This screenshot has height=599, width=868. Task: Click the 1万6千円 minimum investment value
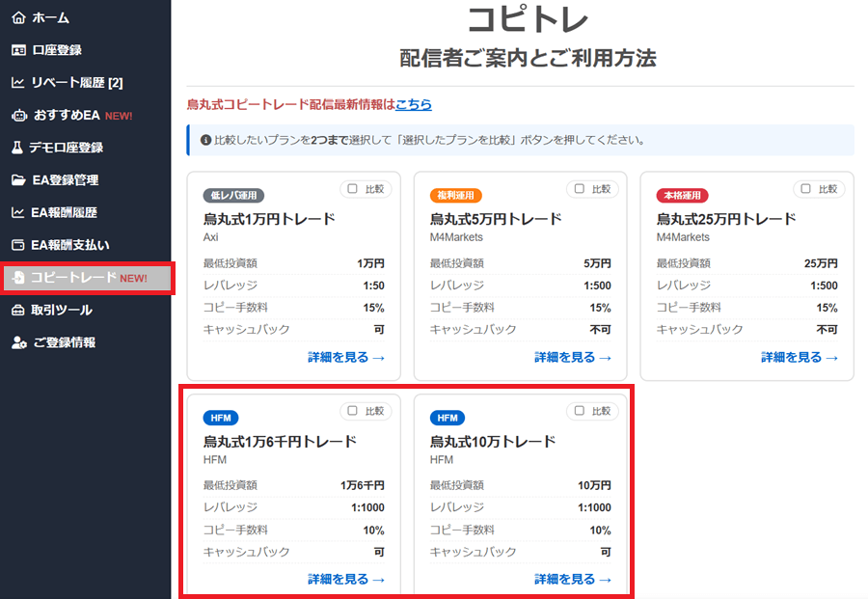pyautogui.click(x=363, y=485)
